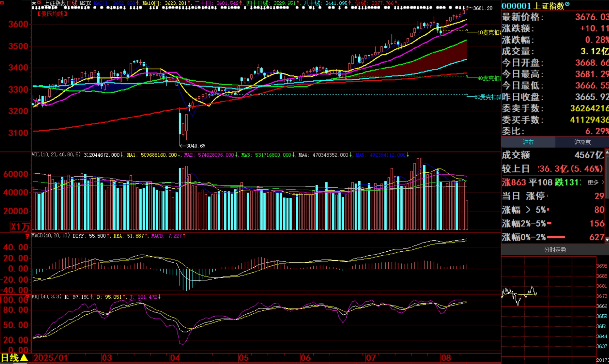This screenshot has width=609, height=364.
Task: Click the MACD(40,20,10) indicator label
Action: coord(51,236)
